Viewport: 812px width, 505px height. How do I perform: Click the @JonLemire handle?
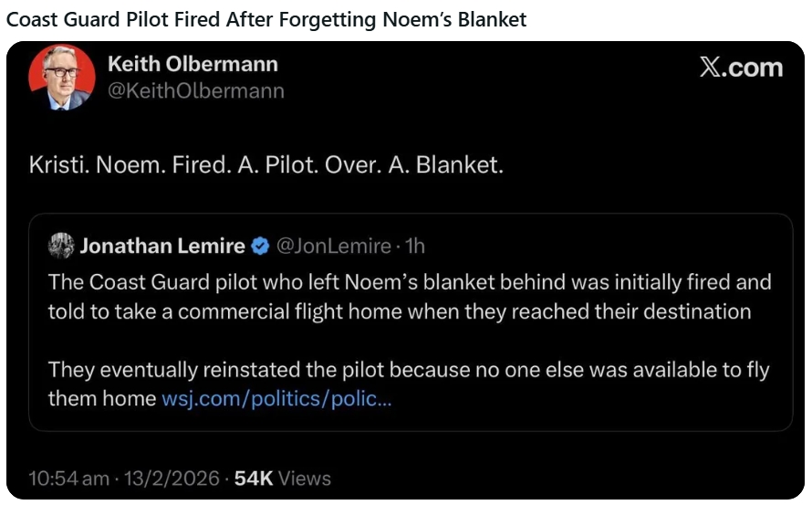coord(330,246)
